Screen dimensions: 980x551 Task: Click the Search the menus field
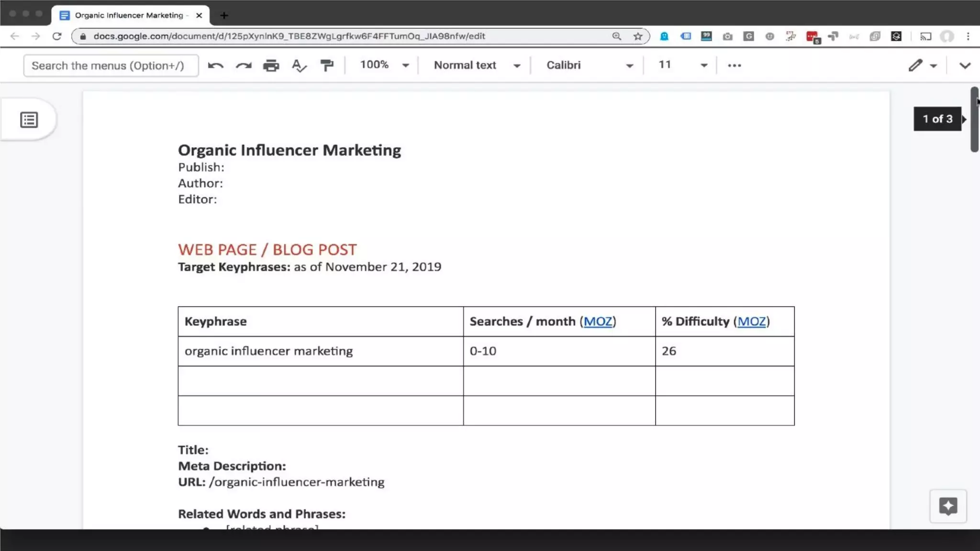(111, 66)
